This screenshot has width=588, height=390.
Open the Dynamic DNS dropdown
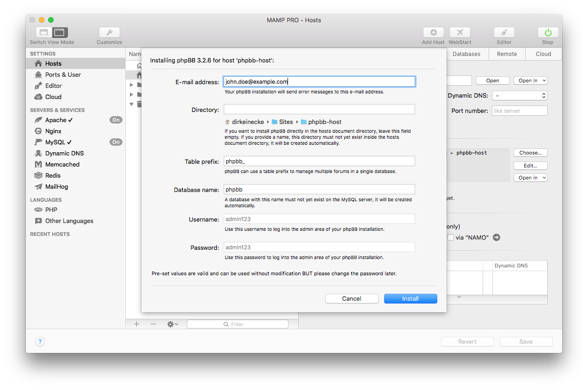520,95
